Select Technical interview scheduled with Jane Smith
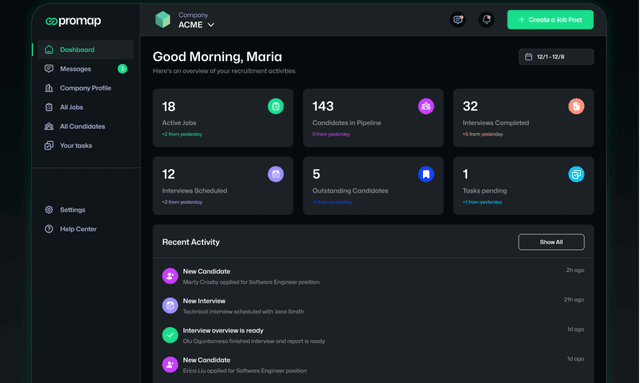Screen dimensions: 640x383 pyautogui.click(x=243, y=312)
